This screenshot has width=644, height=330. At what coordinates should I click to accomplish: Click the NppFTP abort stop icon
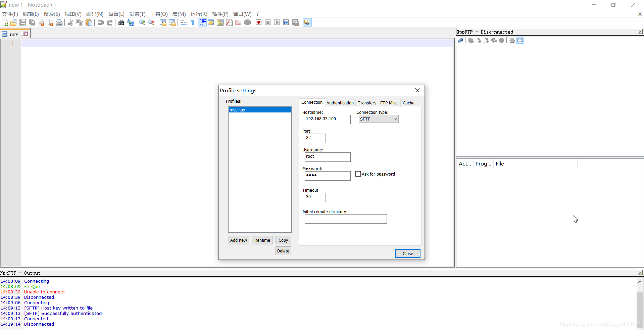pos(502,40)
